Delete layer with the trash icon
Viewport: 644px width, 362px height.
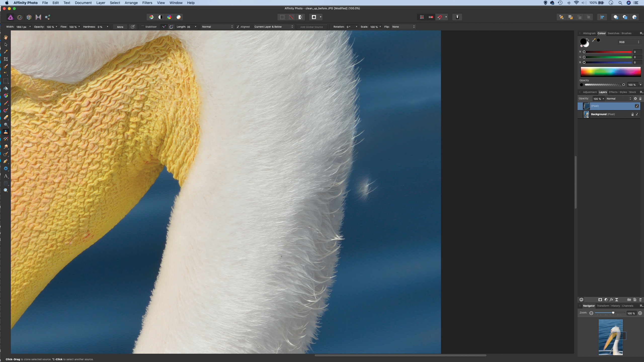coord(640,300)
